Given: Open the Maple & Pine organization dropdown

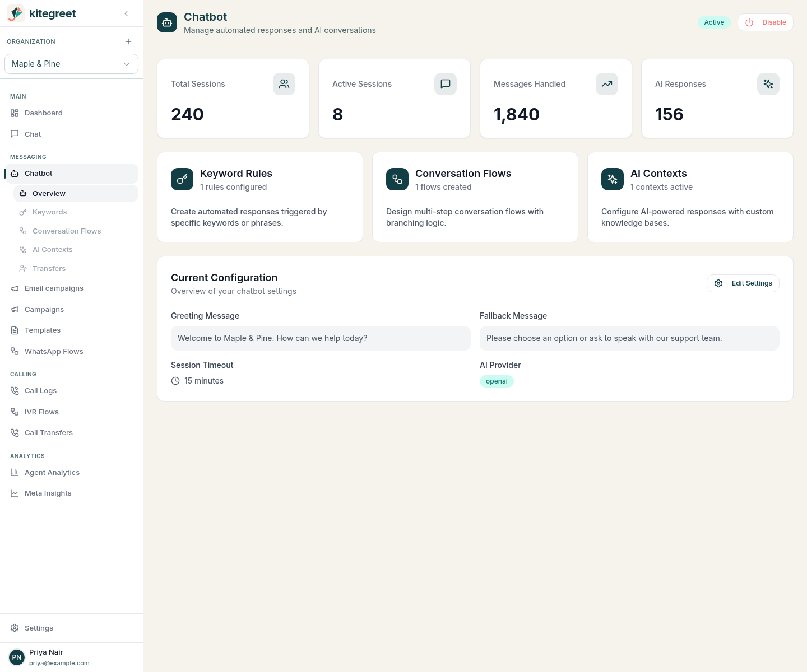Looking at the screenshot, I should [71, 64].
